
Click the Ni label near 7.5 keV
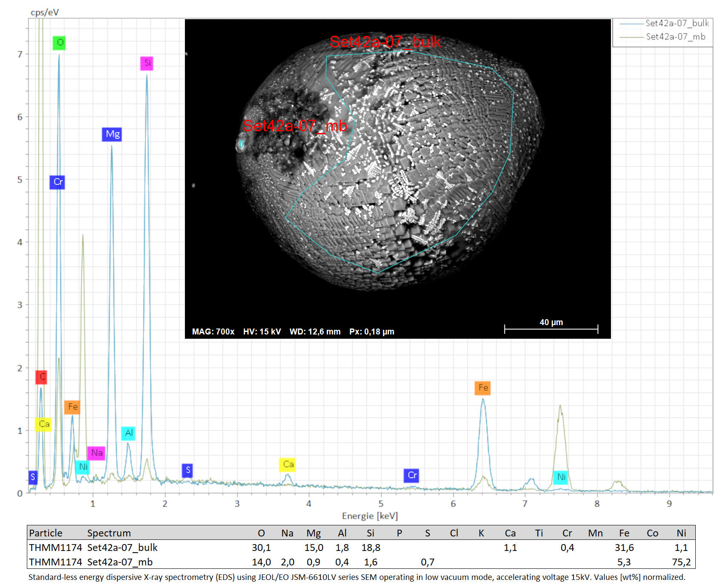(561, 477)
